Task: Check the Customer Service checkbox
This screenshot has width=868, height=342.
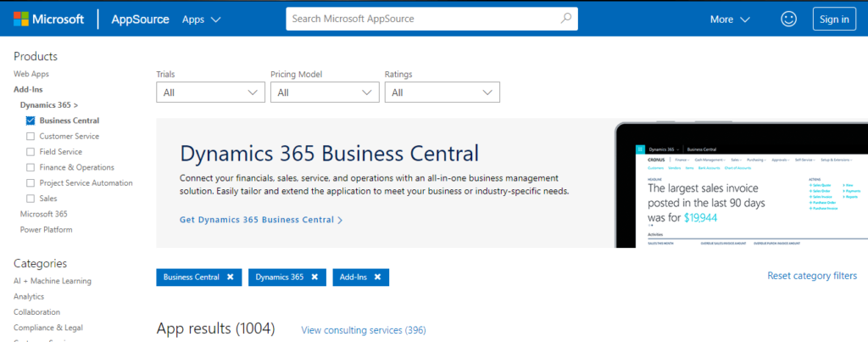Action: pos(31,136)
